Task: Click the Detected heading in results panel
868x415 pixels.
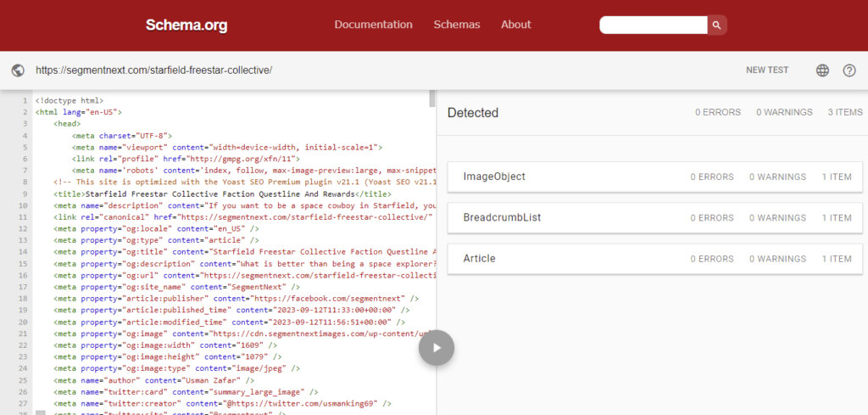Action: coord(473,113)
